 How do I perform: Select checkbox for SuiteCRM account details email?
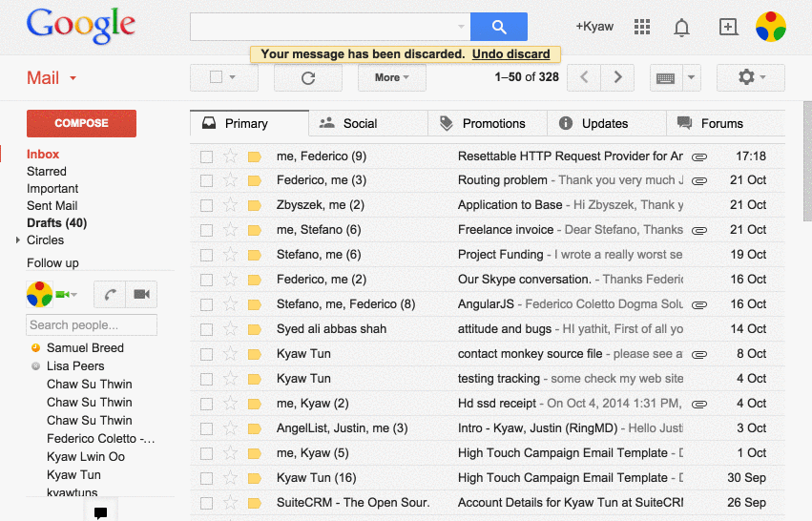point(207,503)
